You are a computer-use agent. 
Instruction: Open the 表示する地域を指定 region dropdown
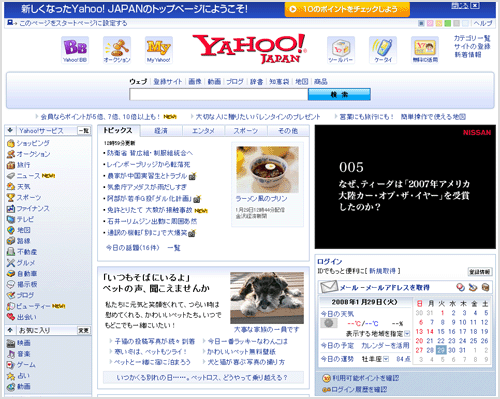[x=407, y=333]
